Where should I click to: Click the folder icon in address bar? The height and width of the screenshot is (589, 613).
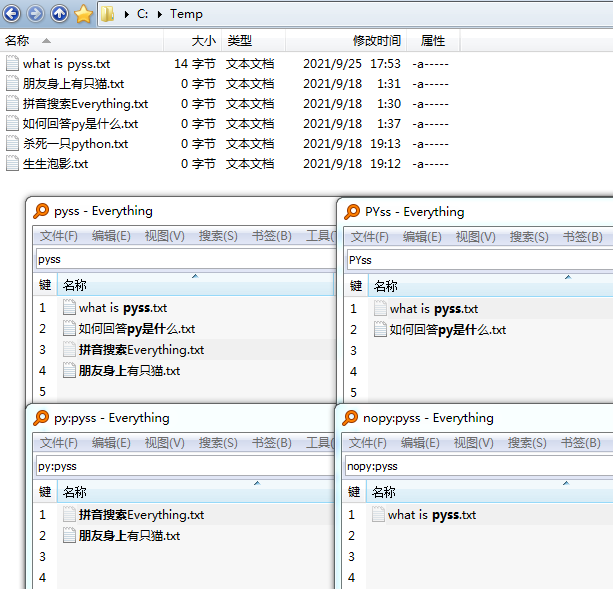click(107, 14)
